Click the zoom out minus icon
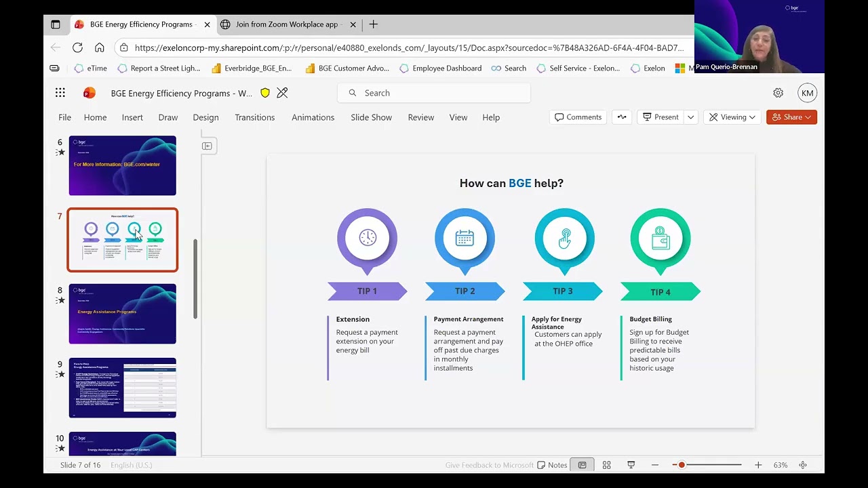This screenshot has width=868, height=488. (x=655, y=465)
